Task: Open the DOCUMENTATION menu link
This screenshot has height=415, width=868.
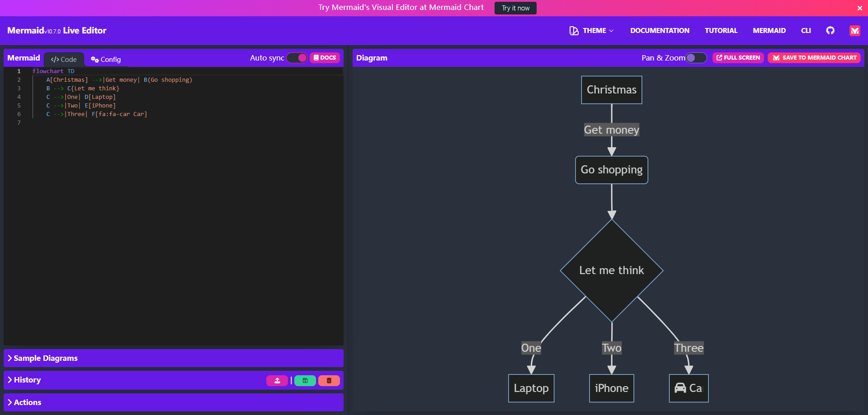Action: point(660,31)
